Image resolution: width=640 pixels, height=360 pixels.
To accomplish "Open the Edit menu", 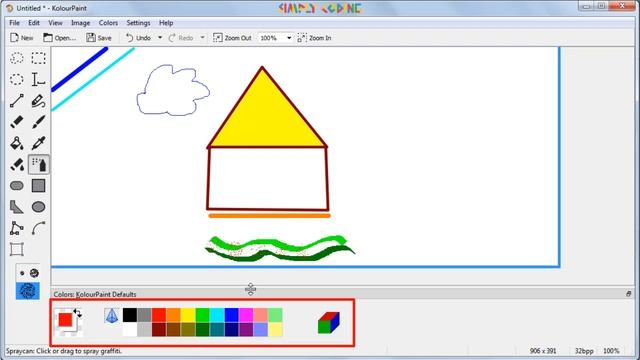I will pyautogui.click(x=34, y=23).
